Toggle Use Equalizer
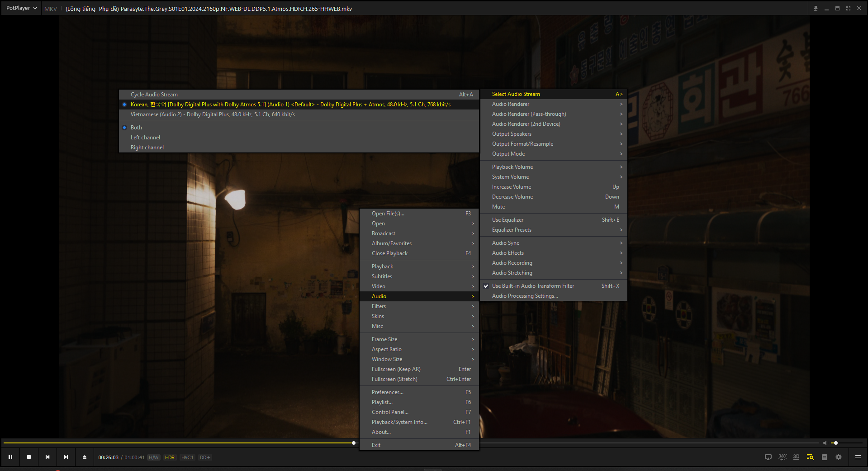Image resolution: width=868 pixels, height=471 pixels. coord(554,220)
